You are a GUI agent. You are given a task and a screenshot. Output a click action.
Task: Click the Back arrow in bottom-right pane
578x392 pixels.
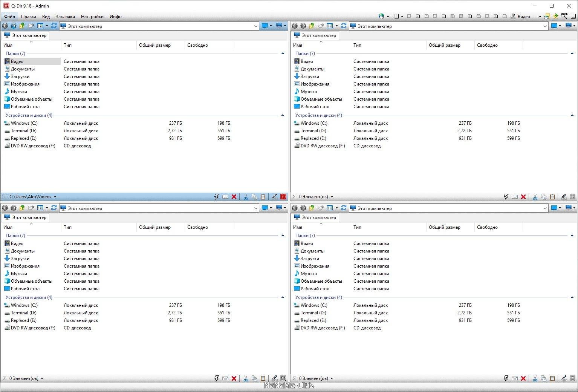point(295,208)
